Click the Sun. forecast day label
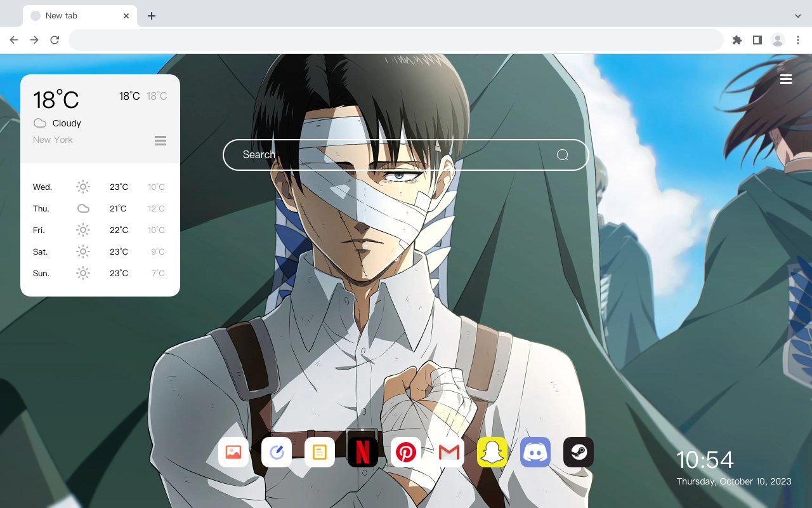This screenshot has height=508, width=812. coord(41,273)
